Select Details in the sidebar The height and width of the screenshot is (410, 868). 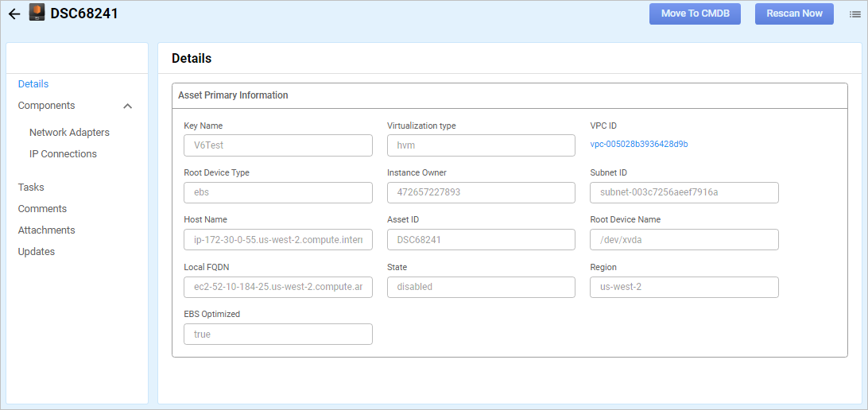33,84
